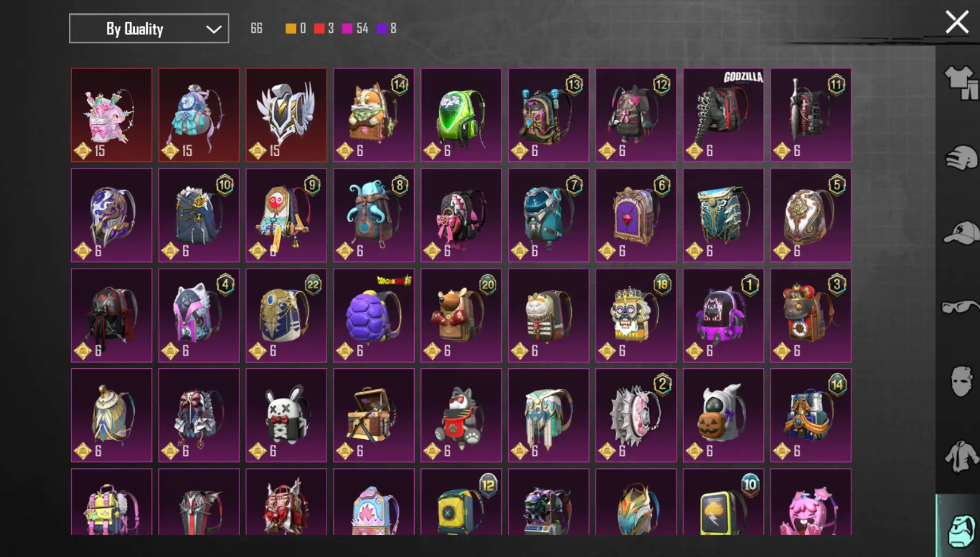Image resolution: width=980 pixels, height=557 pixels.
Task: Select the ghost holding pumpkin backpack
Action: pos(723,415)
